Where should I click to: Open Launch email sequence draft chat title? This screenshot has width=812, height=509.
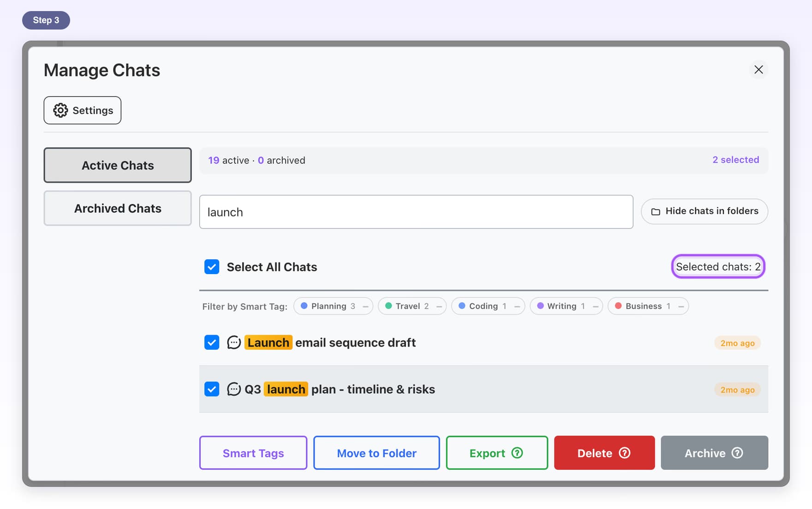click(x=330, y=342)
